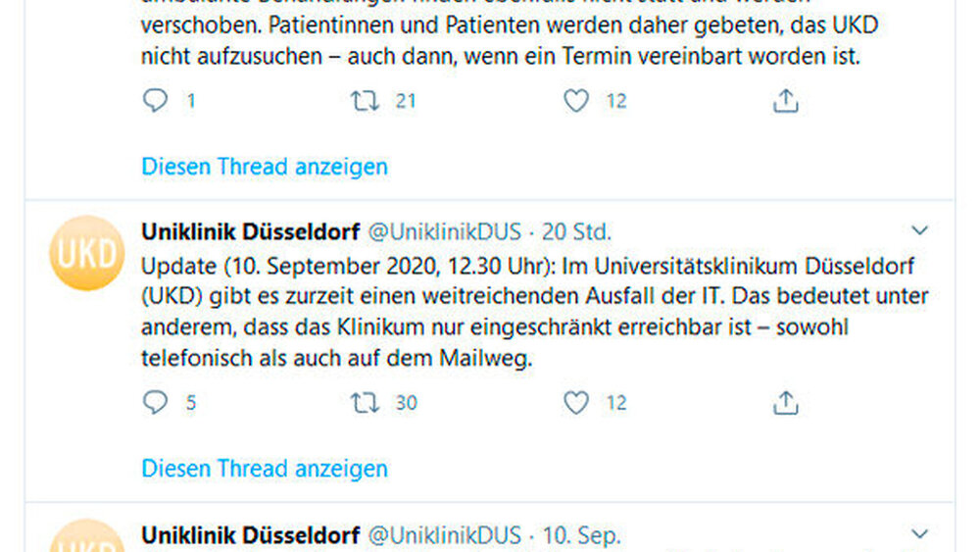Open the UKD avatar on the 20 Std. tweet
Screen dimensions: 980x552
(86, 253)
